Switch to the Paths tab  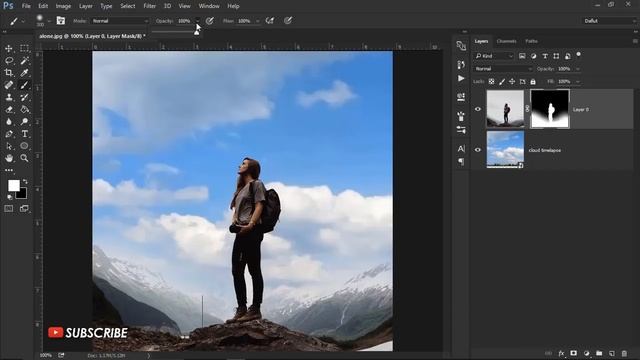pos(531,41)
